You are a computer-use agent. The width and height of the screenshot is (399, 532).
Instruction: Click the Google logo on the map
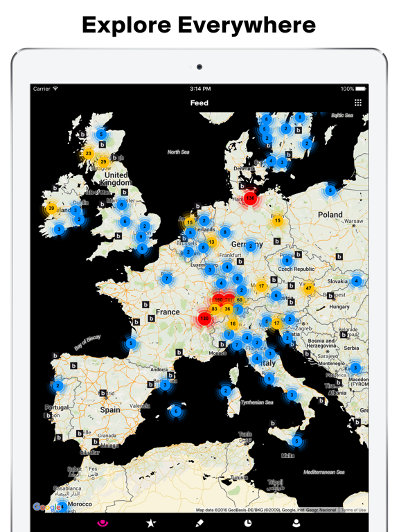coord(47,507)
